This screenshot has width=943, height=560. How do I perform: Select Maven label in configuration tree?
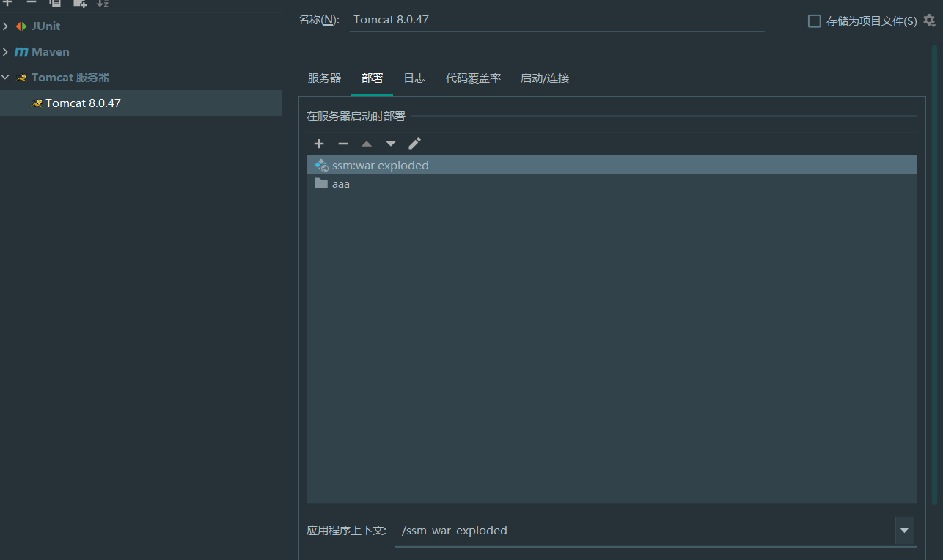click(51, 52)
